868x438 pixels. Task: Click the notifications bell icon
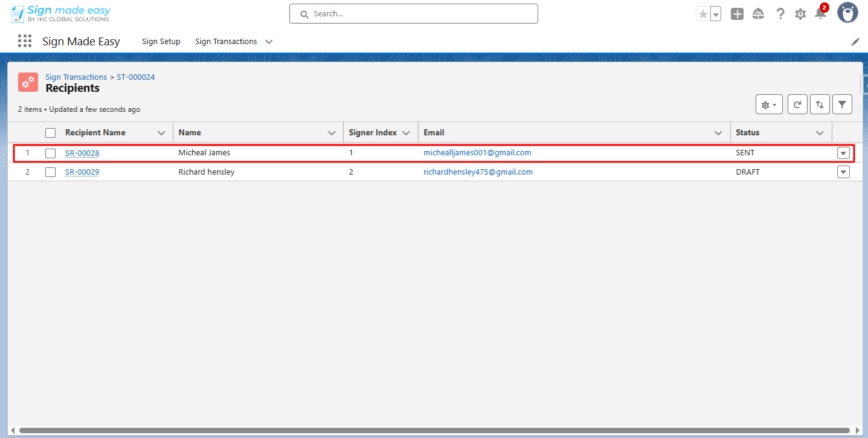coord(820,14)
